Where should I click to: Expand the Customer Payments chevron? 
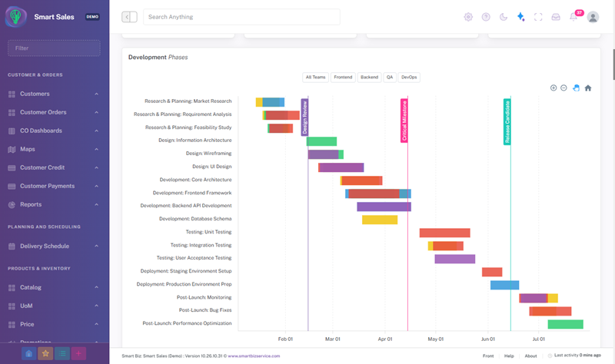(x=97, y=186)
